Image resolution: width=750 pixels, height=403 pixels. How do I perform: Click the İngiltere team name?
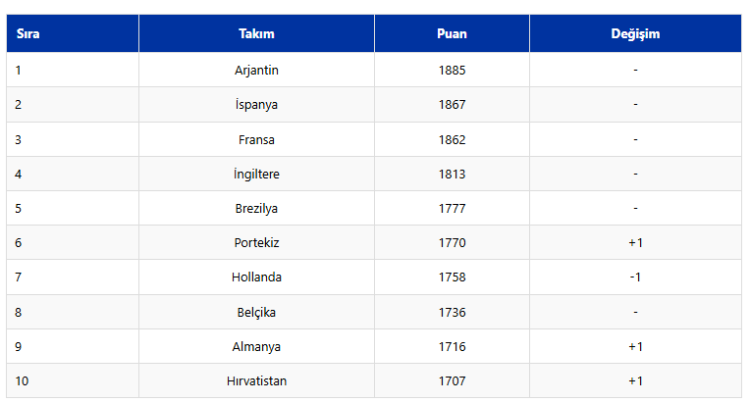pyautogui.click(x=256, y=174)
